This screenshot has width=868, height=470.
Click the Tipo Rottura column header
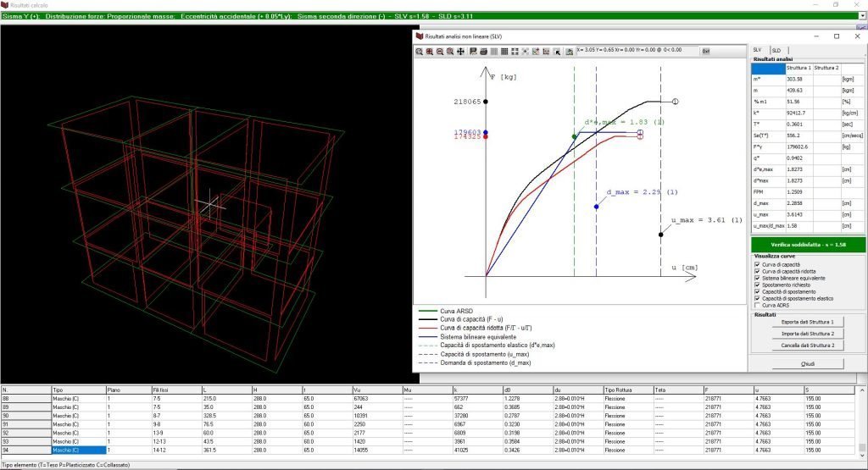tap(626, 390)
